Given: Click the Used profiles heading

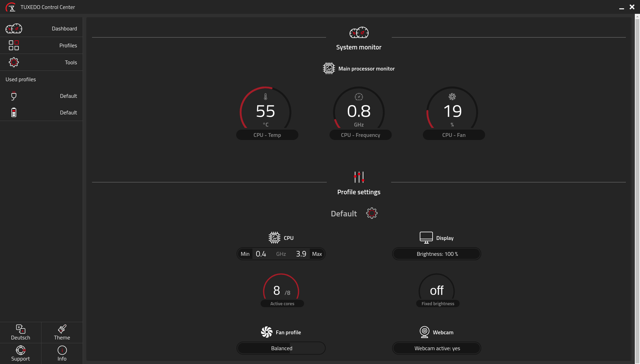Looking at the screenshot, I should 21,79.
